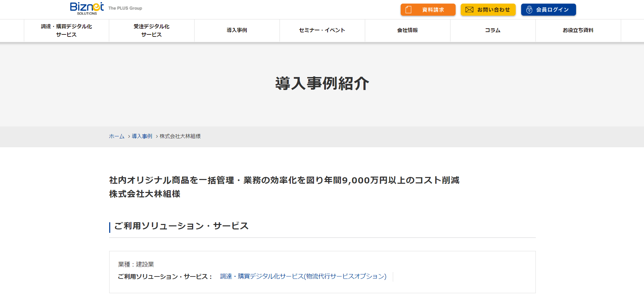Click the envelope icon in お問い合わせ button

pyautogui.click(x=469, y=10)
